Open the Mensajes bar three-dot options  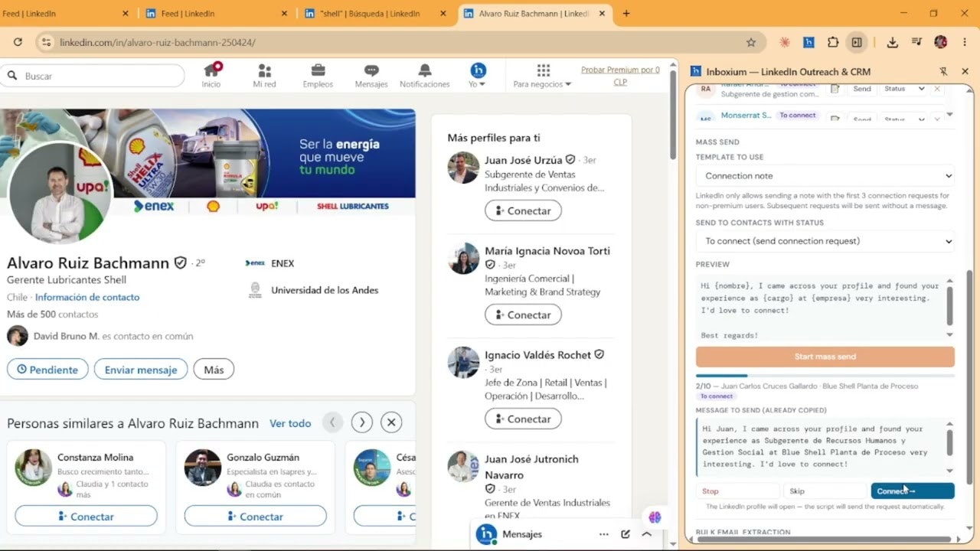pos(604,534)
